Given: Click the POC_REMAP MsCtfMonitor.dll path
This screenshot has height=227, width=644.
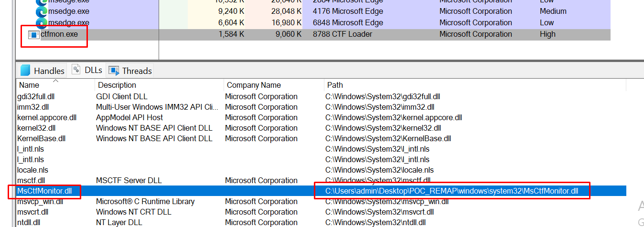Looking at the screenshot, I should tap(452, 191).
